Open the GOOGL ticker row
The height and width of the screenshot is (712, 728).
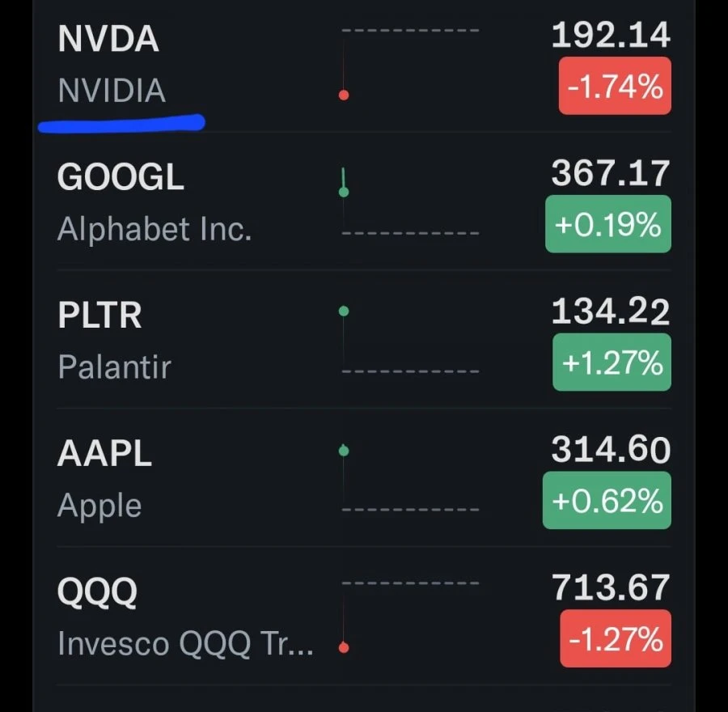tap(364, 201)
